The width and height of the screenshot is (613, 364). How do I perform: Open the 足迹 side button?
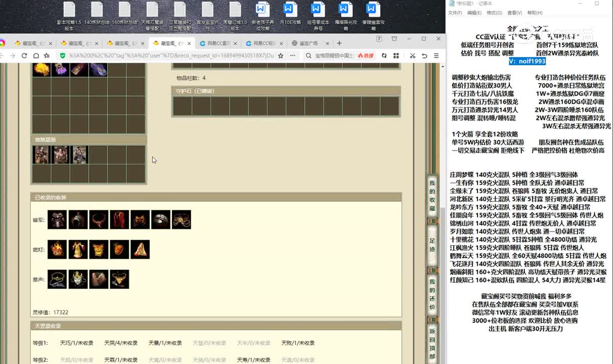coord(432,245)
